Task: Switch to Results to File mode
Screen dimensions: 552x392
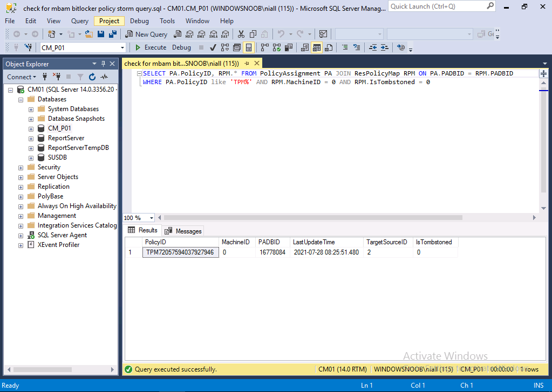Action: click(x=329, y=47)
